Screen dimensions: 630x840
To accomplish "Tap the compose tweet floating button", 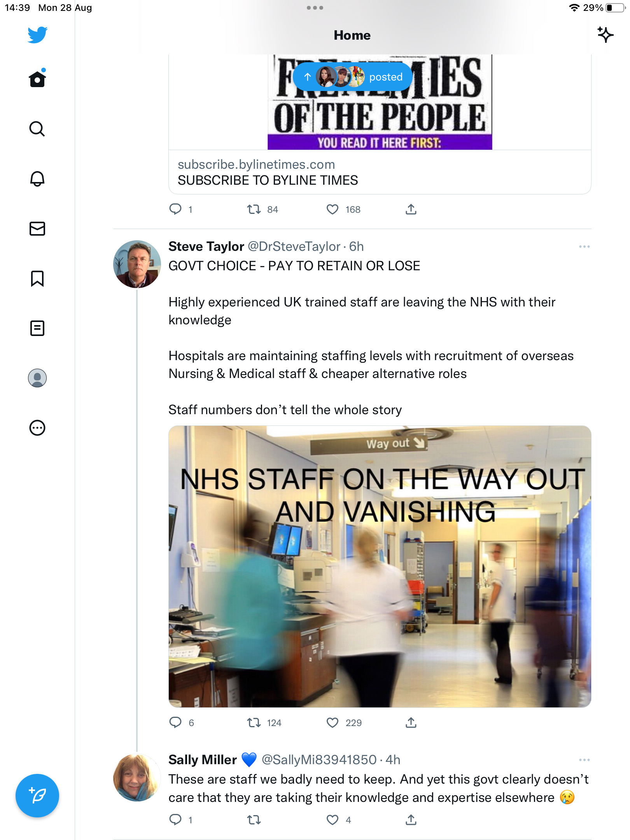I will [x=37, y=795].
